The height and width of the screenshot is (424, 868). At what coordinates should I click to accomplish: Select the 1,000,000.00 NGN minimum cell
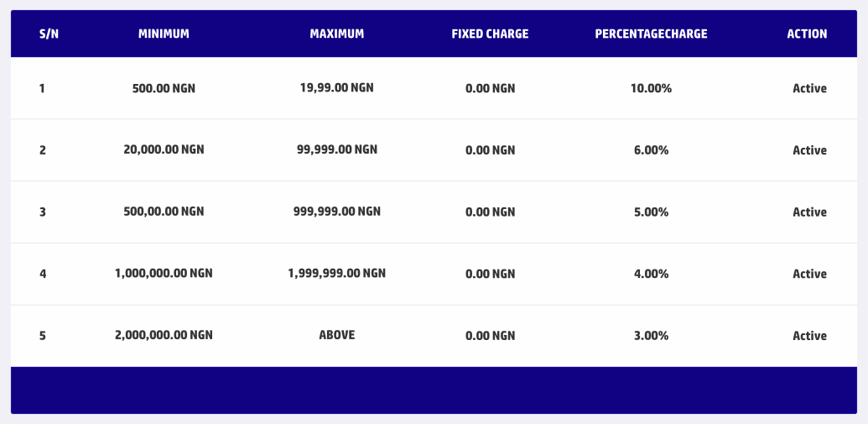[164, 273]
